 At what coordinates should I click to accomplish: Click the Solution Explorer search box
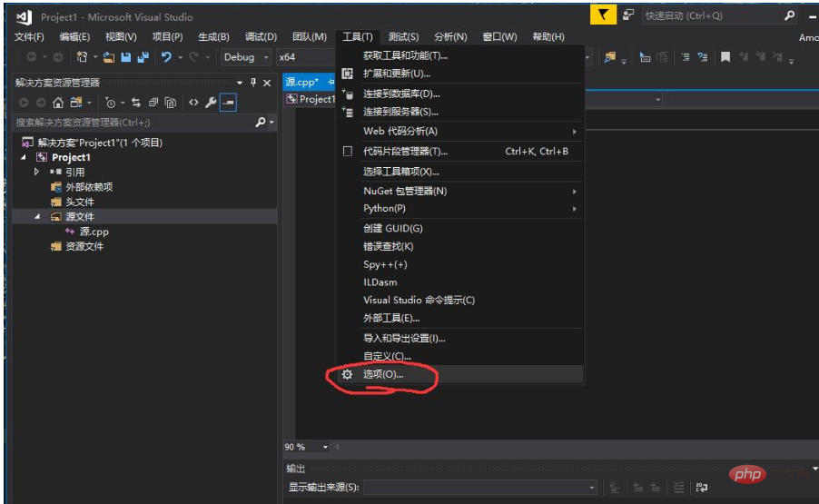pos(133,123)
